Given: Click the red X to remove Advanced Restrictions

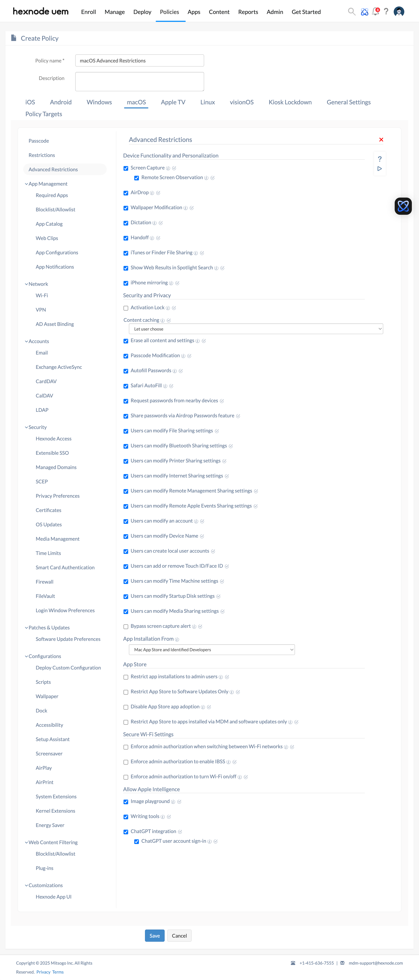Looking at the screenshot, I should pos(381,140).
